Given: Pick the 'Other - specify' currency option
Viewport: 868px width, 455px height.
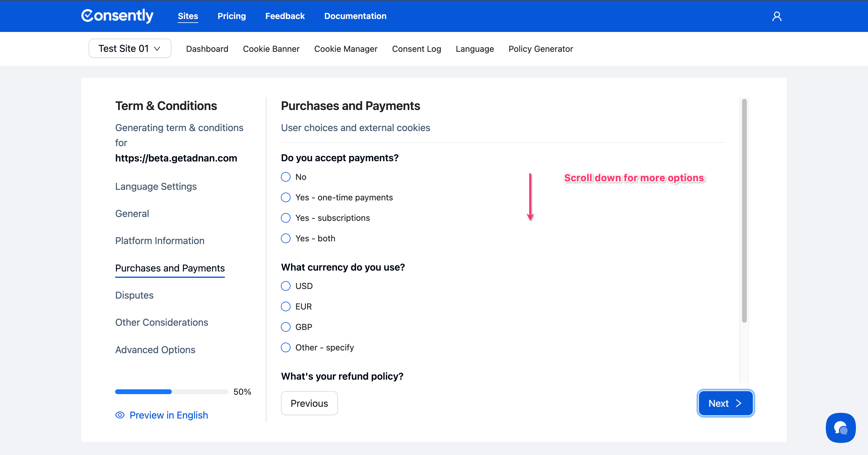Looking at the screenshot, I should 286,347.
